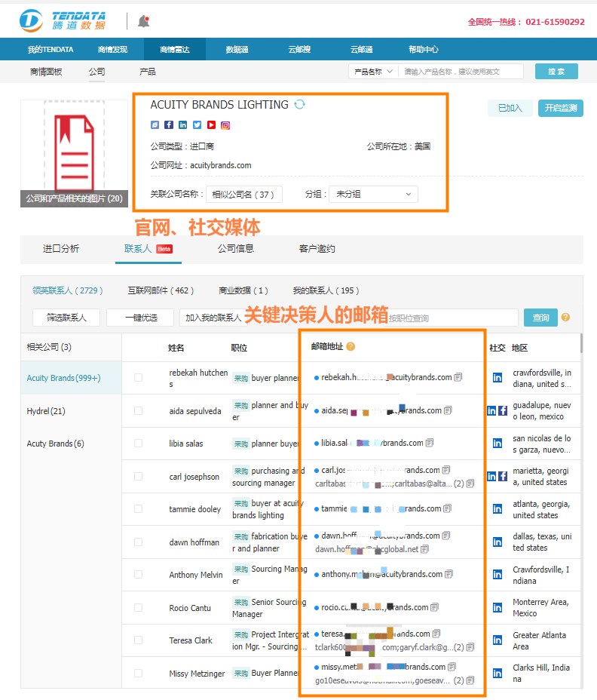
Task: Check the box for carl josephson row
Action: point(138,476)
